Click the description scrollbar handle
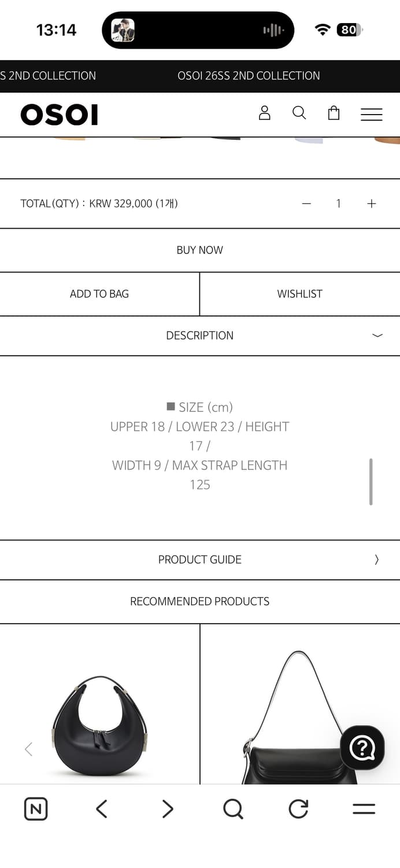400x868 pixels. pos(371,481)
